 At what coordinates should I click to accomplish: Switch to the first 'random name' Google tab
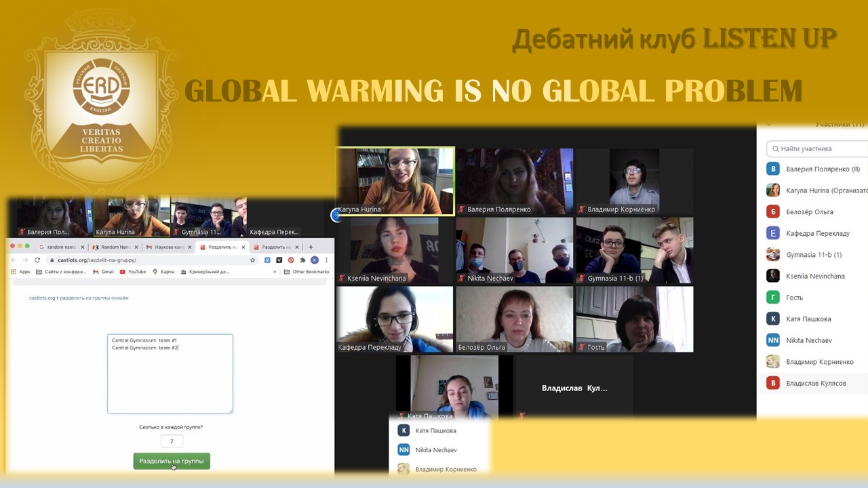[61, 247]
